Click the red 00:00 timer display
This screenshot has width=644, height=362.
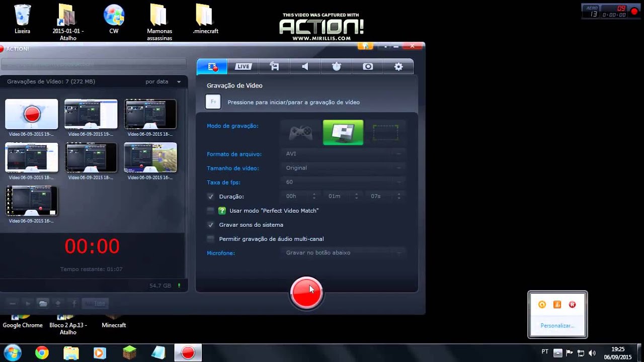92,246
